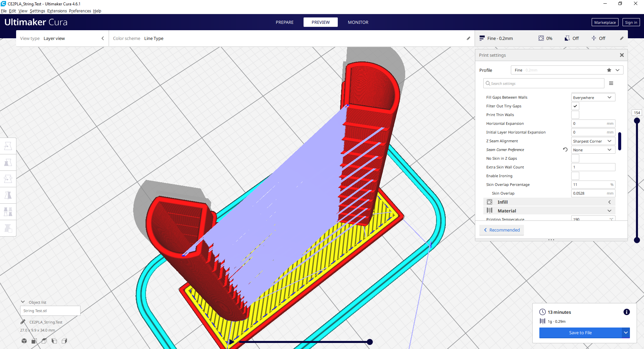Image resolution: width=644 pixels, height=349 pixels.
Task: Enable Print Thin Walls checkbox
Action: [575, 115]
